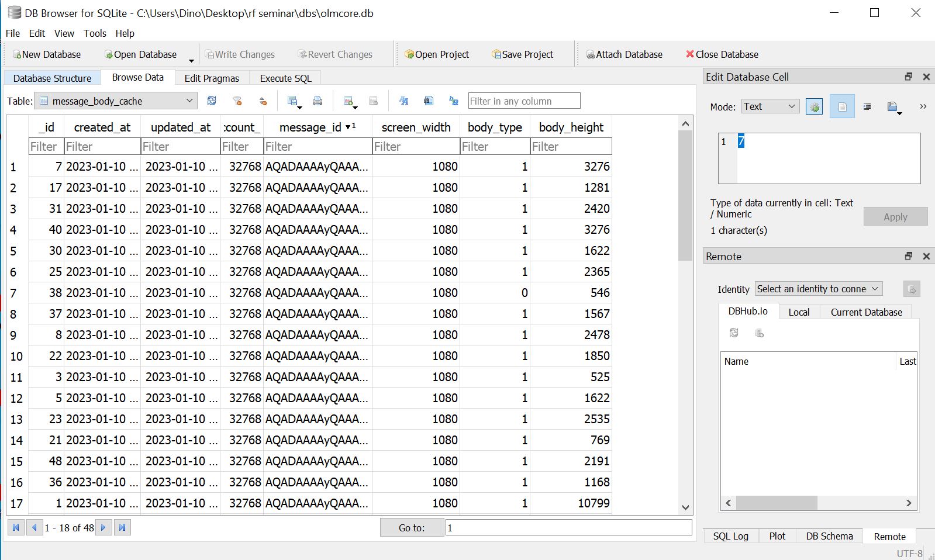Click Close Database with red X
The height and width of the screenshot is (560, 935).
pyautogui.click(x=722, y=54)
